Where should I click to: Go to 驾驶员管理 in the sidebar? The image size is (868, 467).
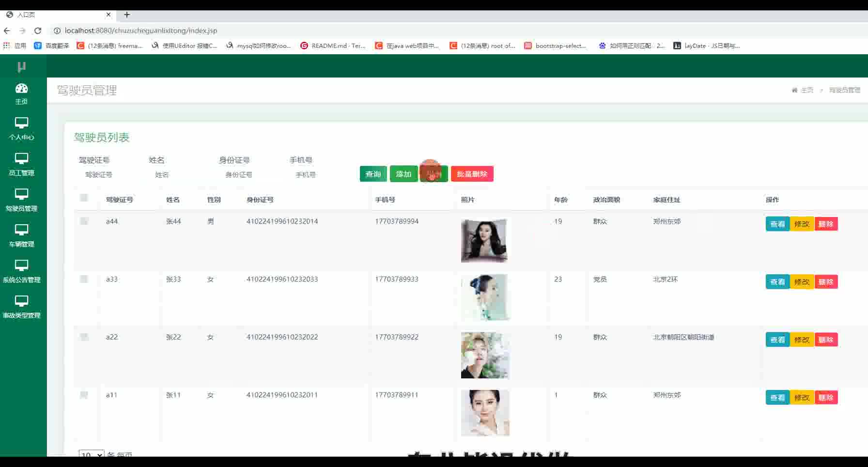[x=21, y=200]
